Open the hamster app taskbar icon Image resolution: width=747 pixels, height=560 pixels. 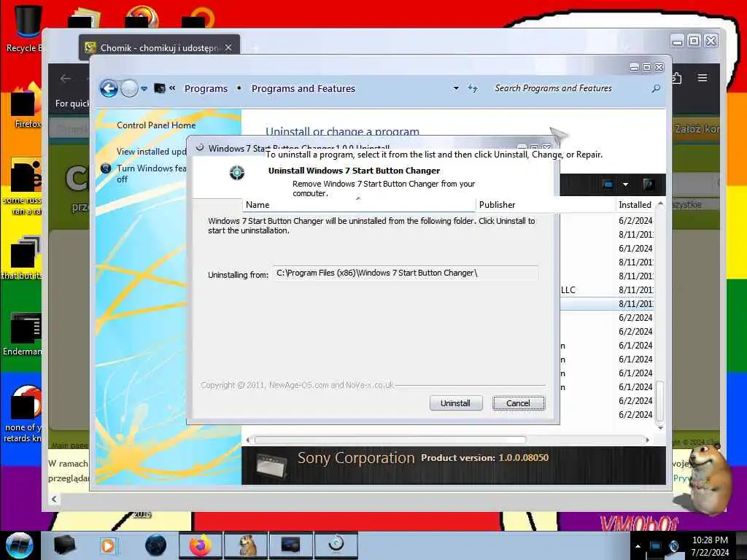(x=247, y=545)
